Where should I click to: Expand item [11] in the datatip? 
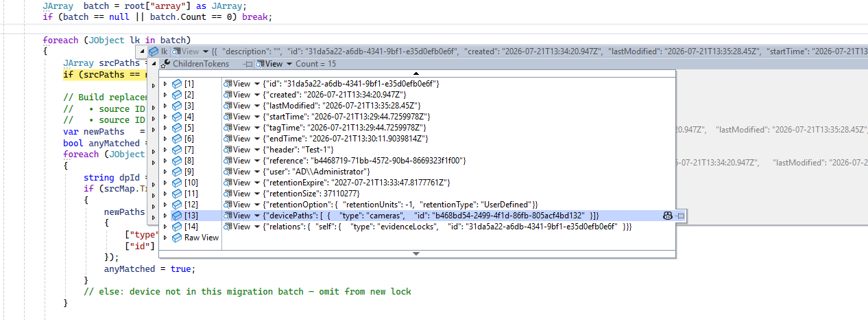164,194
